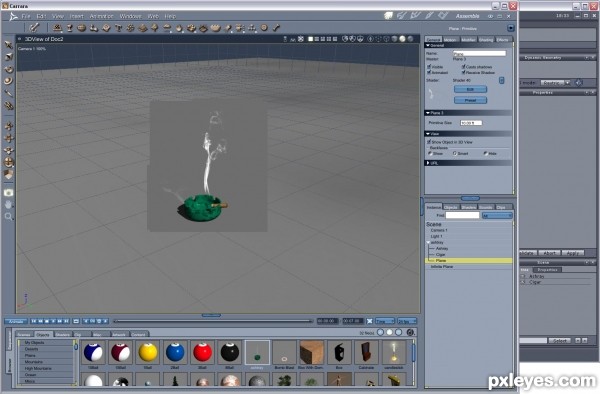Uncheck the Casts shadows checkbox
Image resolution: width=600 pixels, height=394 pixels.
click(463, 67)
